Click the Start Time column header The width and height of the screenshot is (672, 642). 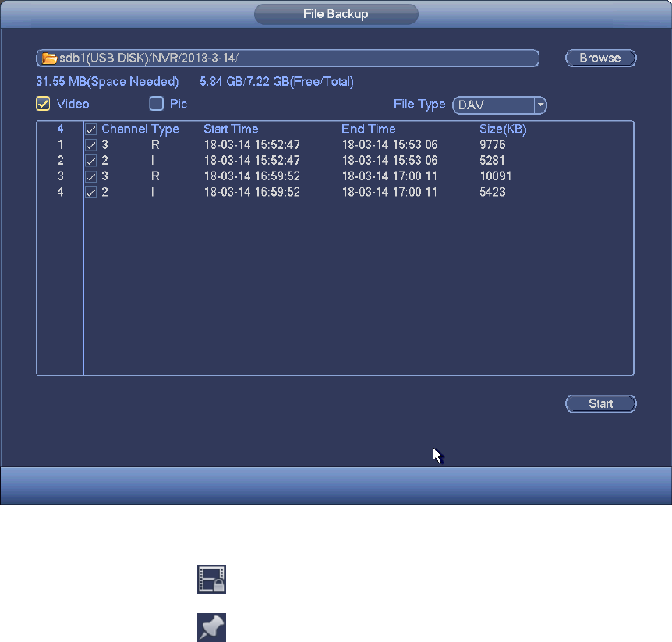[x=231, y=129]
